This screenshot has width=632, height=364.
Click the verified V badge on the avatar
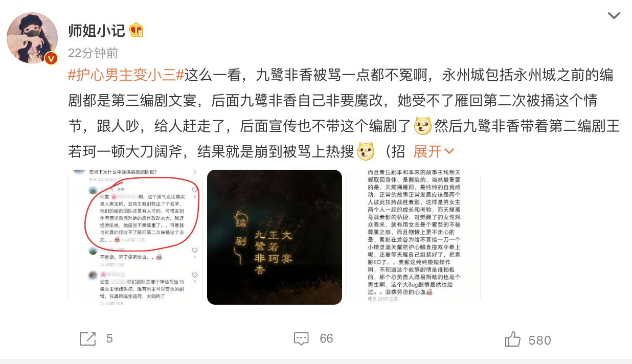point(51,58)
